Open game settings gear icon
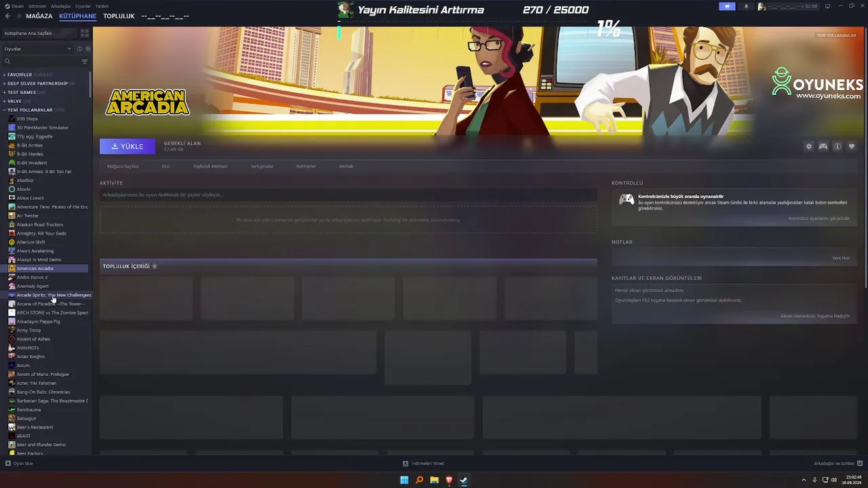This screenshot has width=868, height=488. coord(808,146)
